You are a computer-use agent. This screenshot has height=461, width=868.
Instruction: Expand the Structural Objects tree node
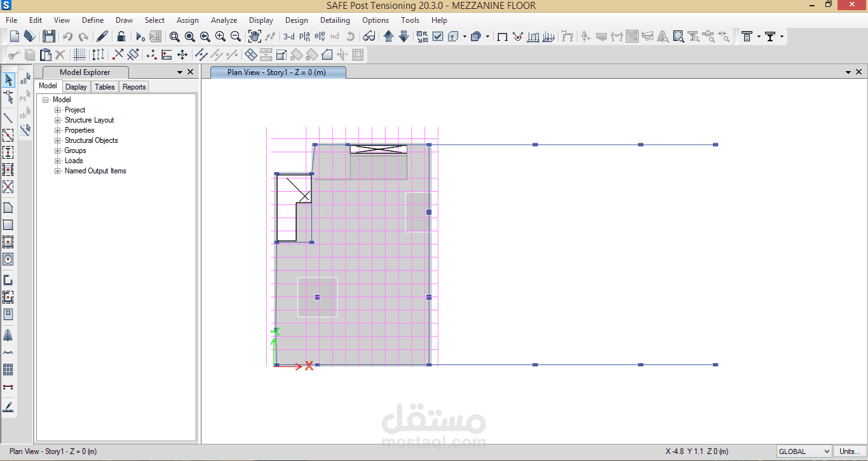(x=58, y=140)
